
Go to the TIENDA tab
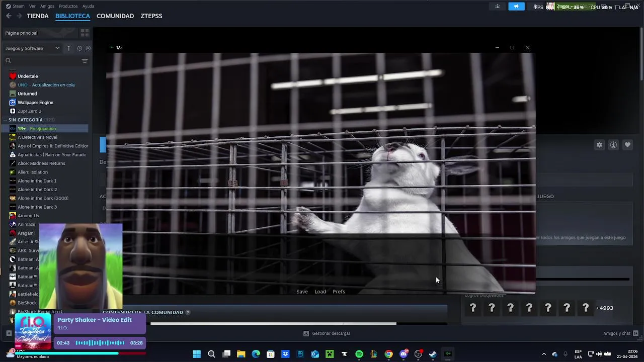point(38,16)
